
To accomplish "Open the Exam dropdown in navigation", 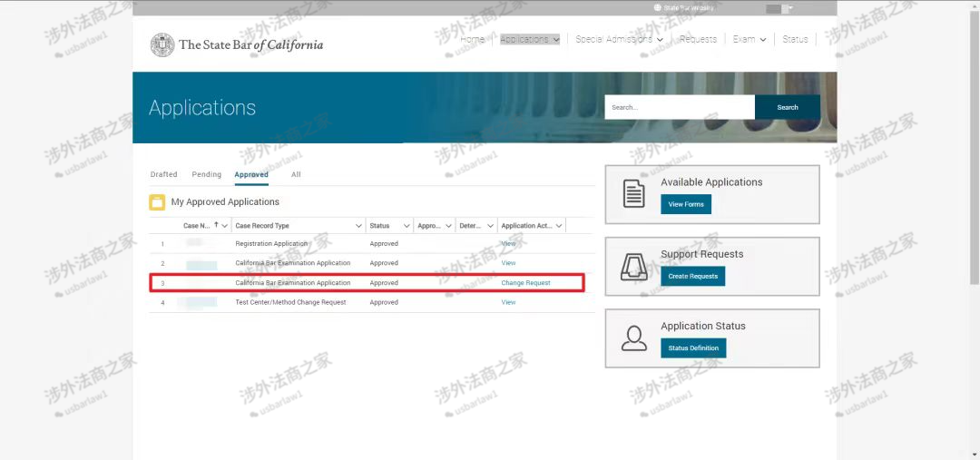I will tap(750, 40).
